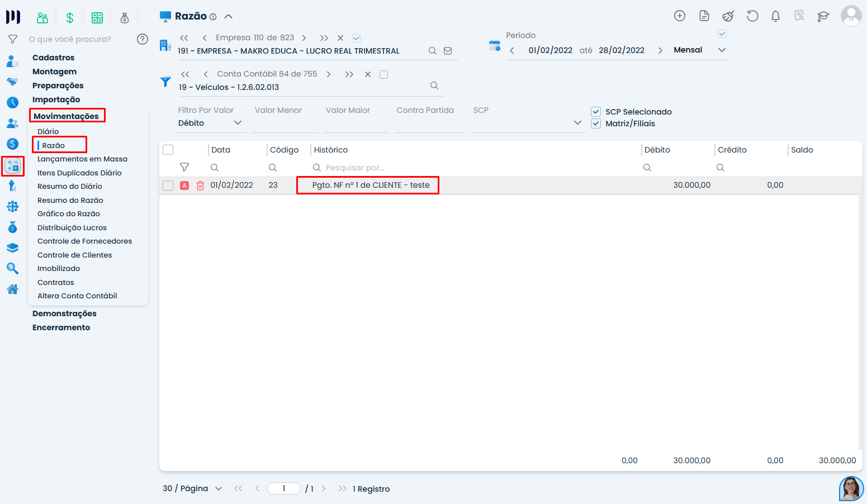The width and height of the screenshot is (867, 504).
Task: Click the refresh circular arrow icon
Action: coord(752,16)
